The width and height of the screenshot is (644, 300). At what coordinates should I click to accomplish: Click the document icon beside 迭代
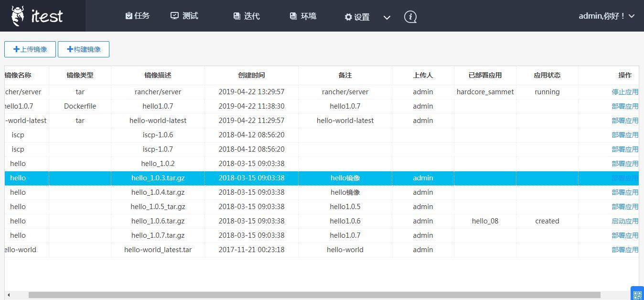(236, 15)
